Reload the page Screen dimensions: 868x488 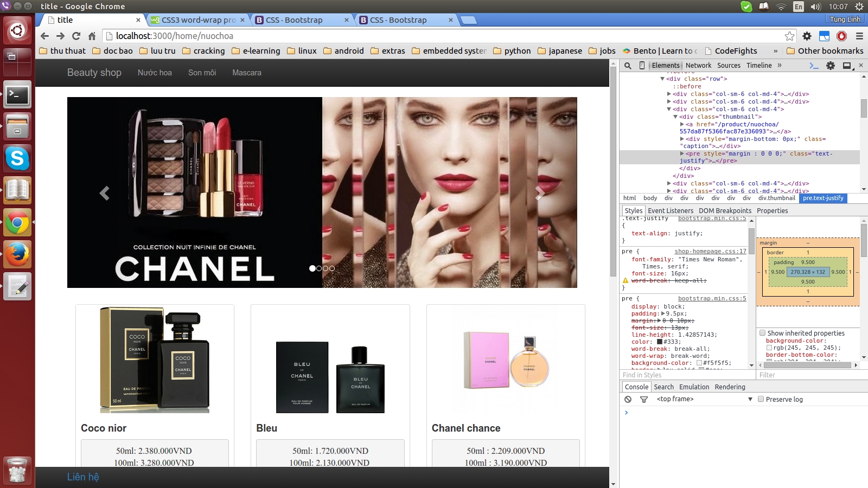76,36
